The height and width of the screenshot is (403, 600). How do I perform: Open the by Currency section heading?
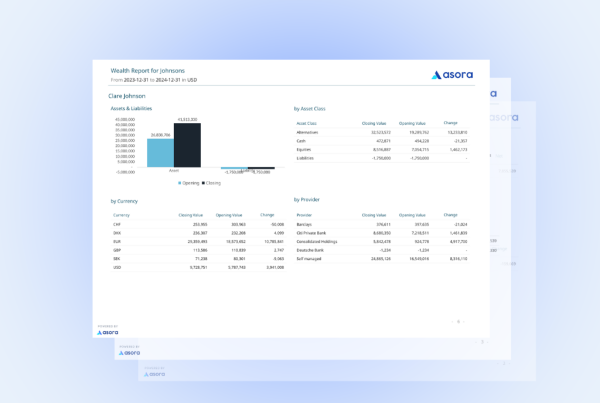click(x=125, y=201)
